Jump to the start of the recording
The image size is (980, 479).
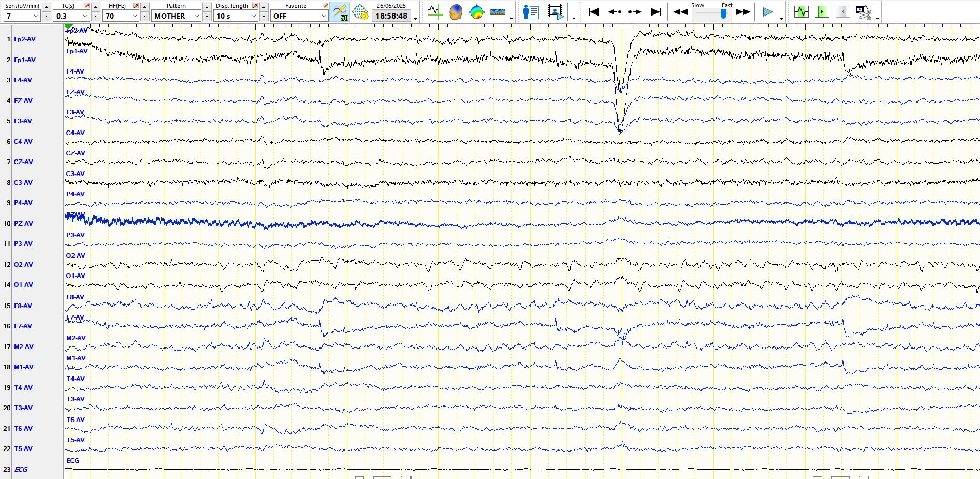594,12
